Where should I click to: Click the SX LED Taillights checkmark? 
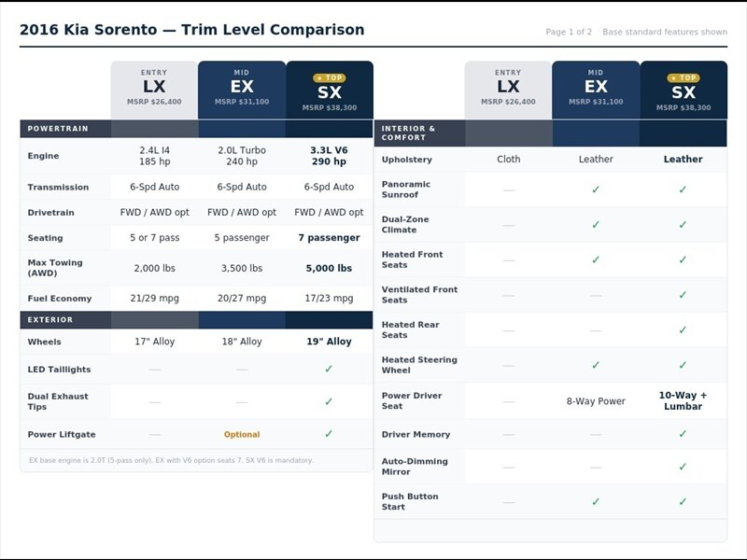(x=329, y=369)
